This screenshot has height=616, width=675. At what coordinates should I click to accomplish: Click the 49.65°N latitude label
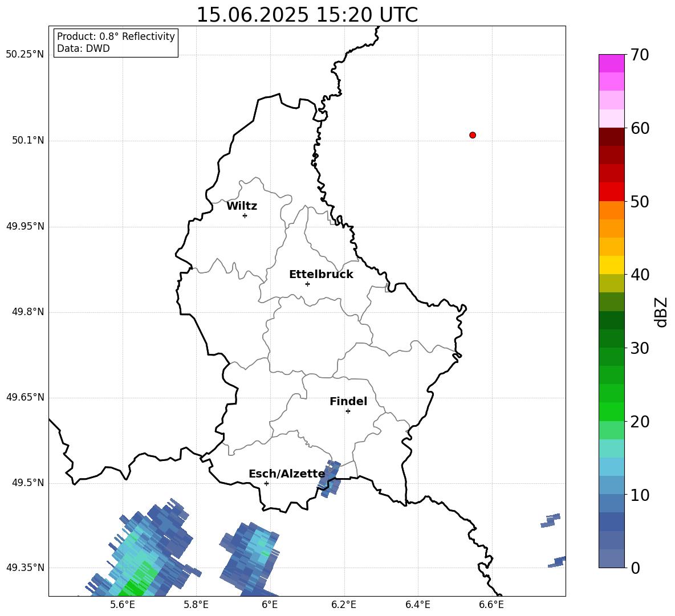(x=25, y=397)
